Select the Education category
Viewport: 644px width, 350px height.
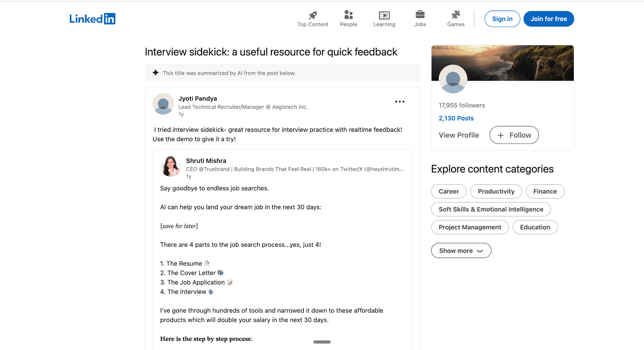(x=535, y=227)
